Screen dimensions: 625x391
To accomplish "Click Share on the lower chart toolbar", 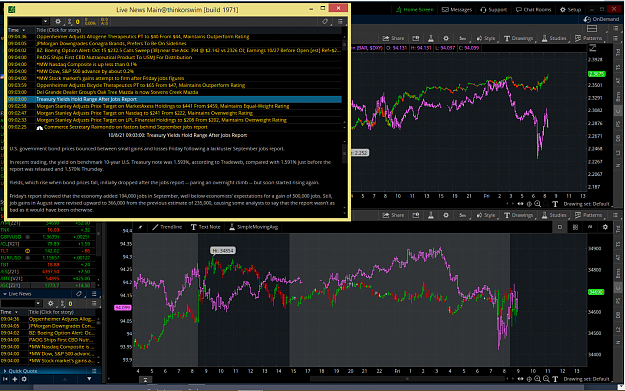I will pyautogui.click(x=393, y=215).
